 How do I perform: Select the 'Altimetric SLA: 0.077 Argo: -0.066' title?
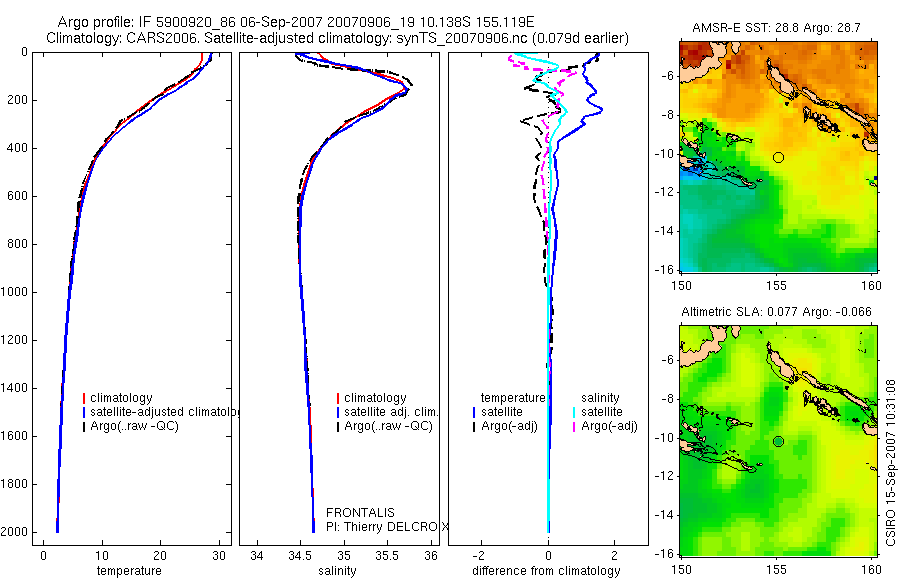coord(776,312)
